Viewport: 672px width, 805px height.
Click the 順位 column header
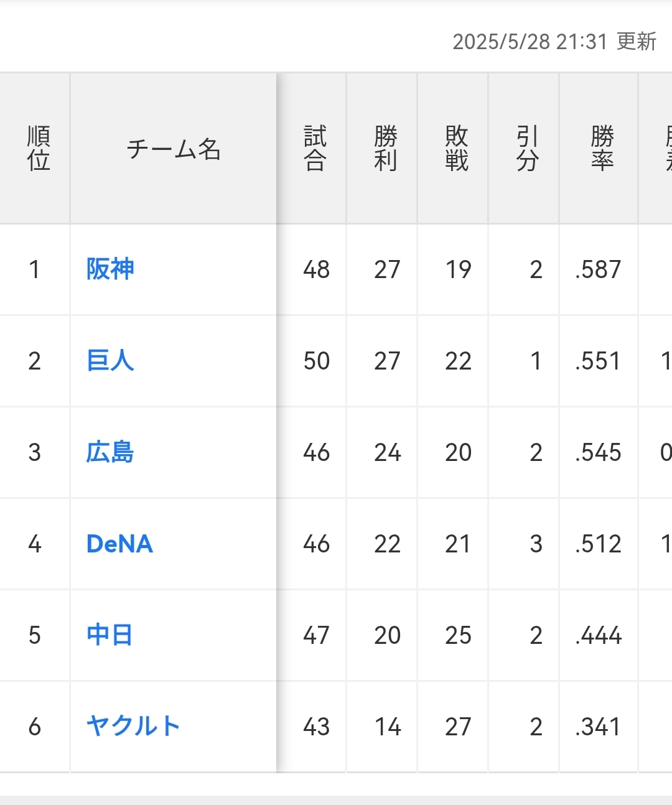38,149
